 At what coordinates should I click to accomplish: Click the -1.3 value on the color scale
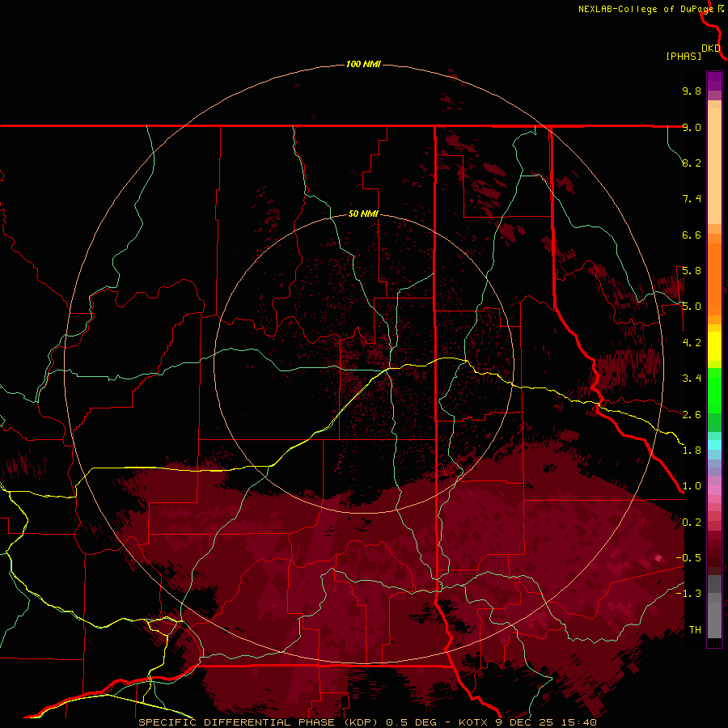[688, 594]
